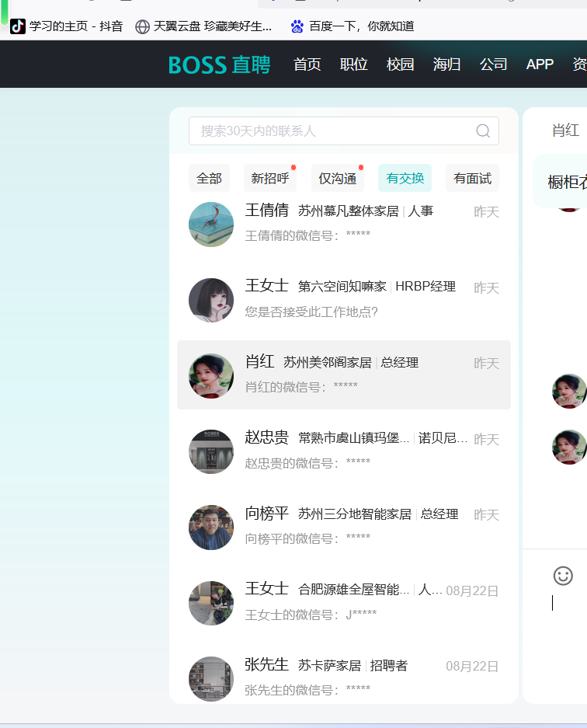The width and height of the screenshot is (587, 728).
Task: Click 向榜平's avatar
Action: point(211,528)
